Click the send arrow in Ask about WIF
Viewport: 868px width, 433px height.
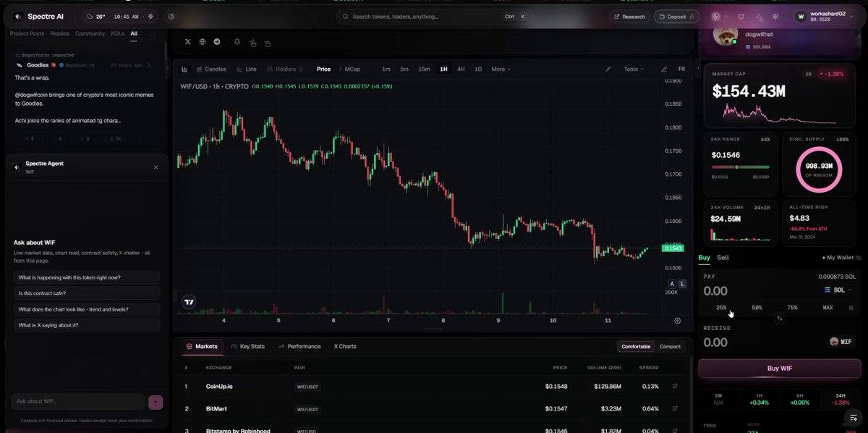pyautogui.click(x=155, y=402)
